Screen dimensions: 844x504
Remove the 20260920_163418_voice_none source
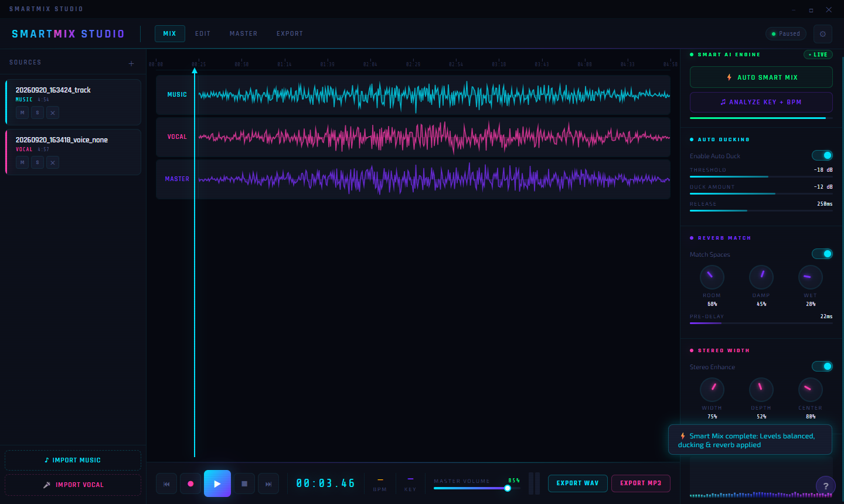coord(53,162)
